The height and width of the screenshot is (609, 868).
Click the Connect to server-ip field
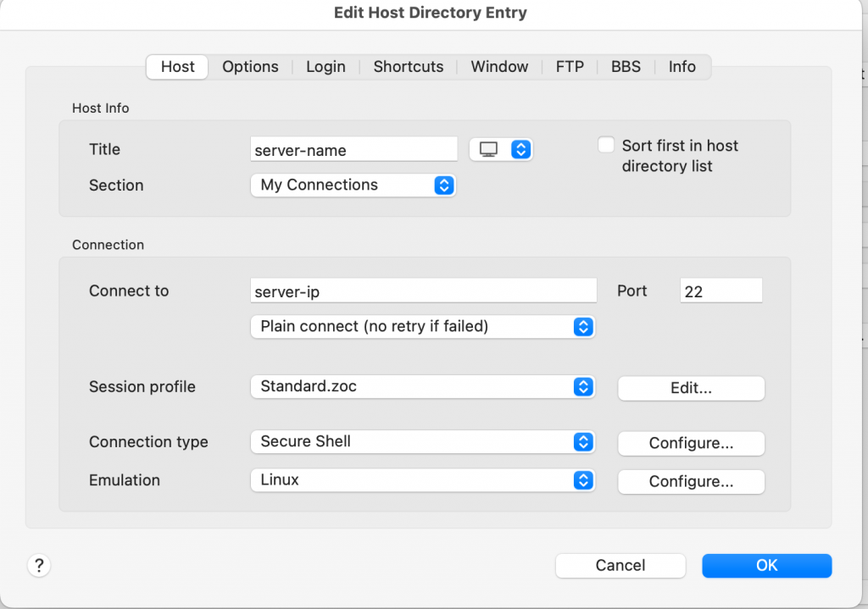point(424,291)
